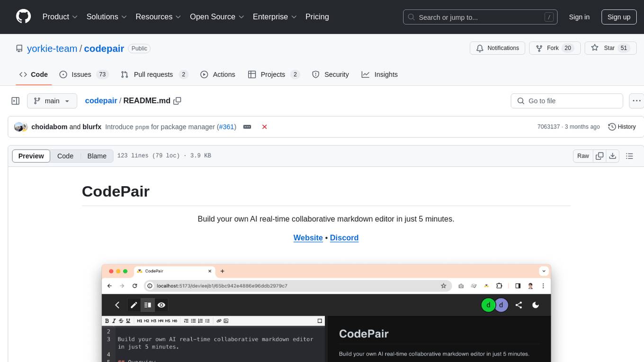Click the CodePair editor screenshot image
The width and height of the screenshot is (644, 362).
(326, 313)
